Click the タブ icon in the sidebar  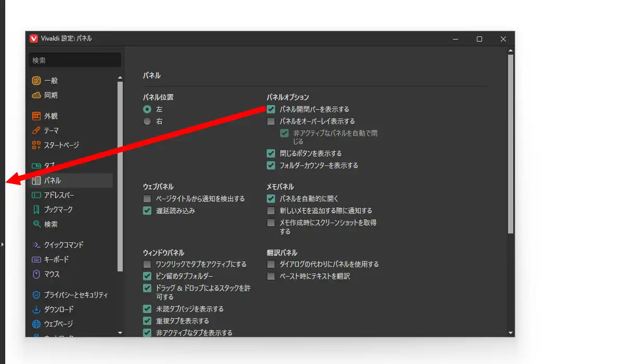click(x=36, y=165)
